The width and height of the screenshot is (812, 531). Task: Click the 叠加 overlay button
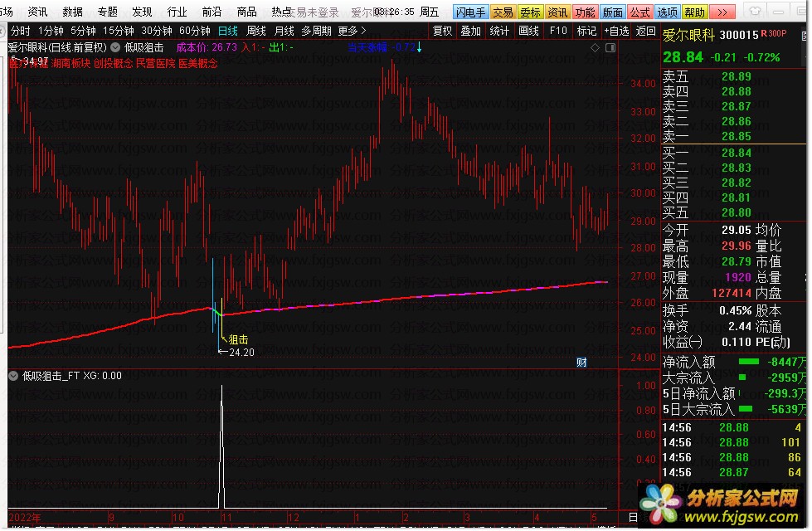coord(471,31)
